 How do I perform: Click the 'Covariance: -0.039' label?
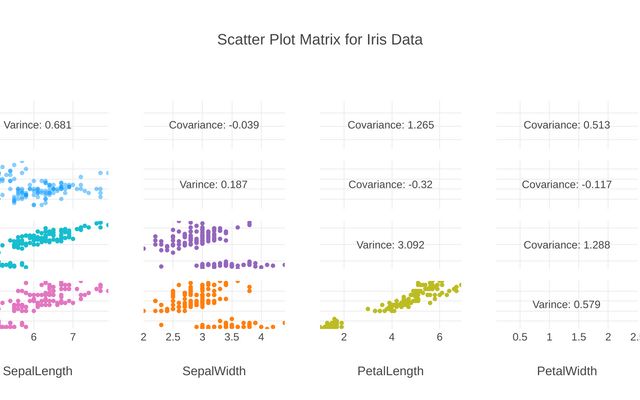pos(213,125)
